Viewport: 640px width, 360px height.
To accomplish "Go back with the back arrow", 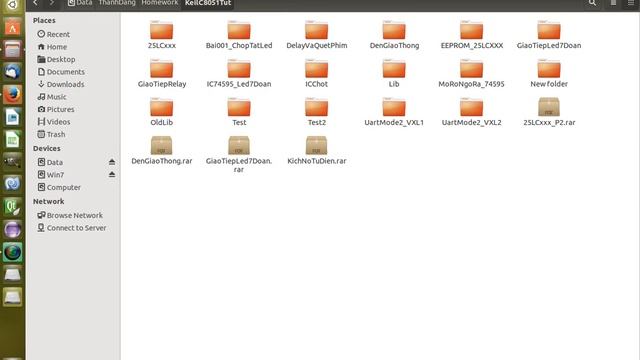I will click(x=36, y=3).
